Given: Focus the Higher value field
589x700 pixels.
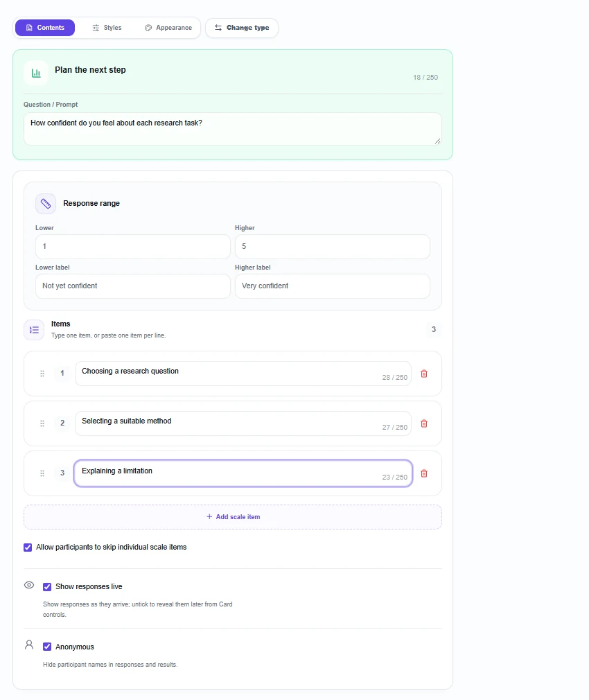Looking at the screenshot, I should click(x=333, y=247).
